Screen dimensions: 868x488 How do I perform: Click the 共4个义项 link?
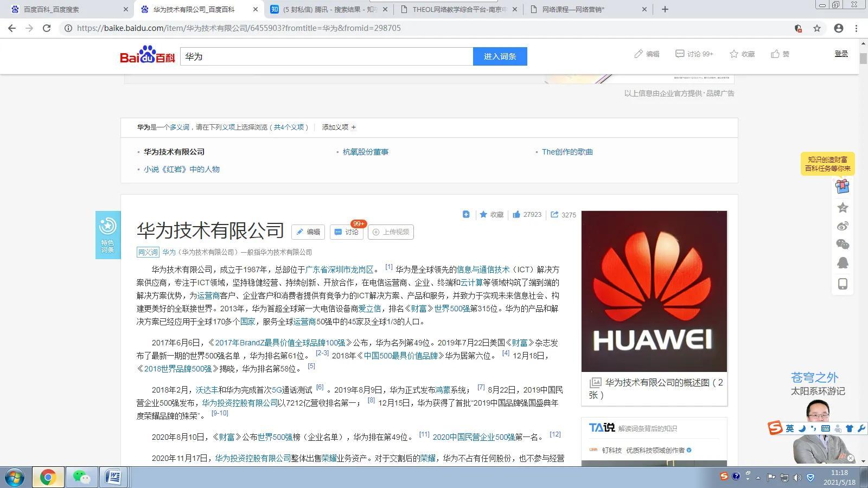coord(289,127)
